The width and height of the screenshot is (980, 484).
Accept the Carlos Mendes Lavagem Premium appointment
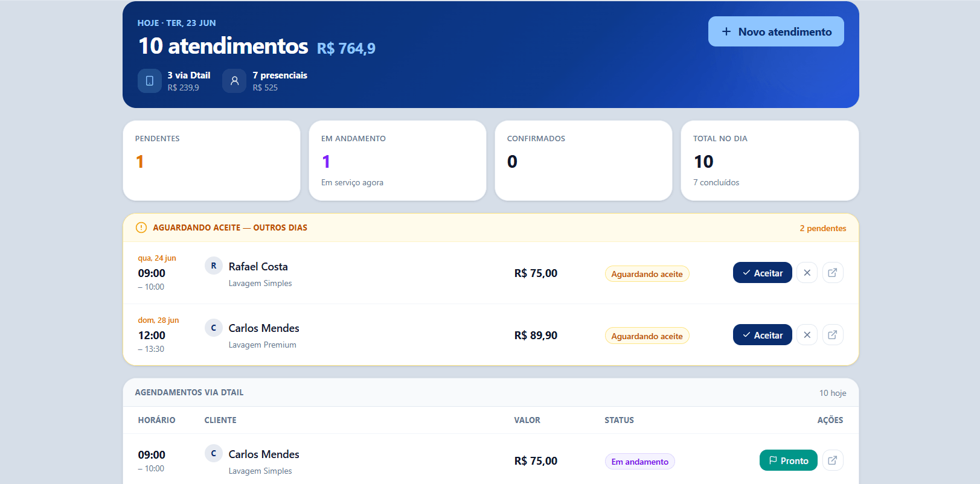pos(762,335)
